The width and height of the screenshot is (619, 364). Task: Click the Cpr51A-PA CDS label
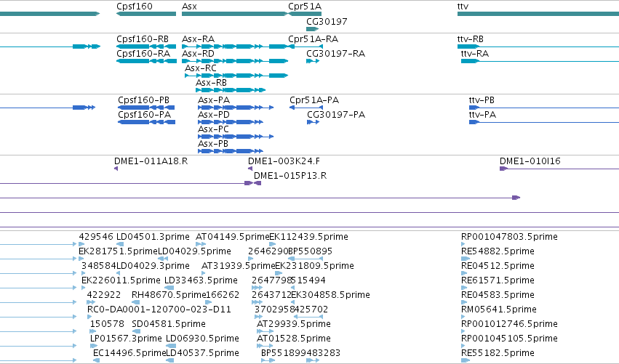pos(314,100)
